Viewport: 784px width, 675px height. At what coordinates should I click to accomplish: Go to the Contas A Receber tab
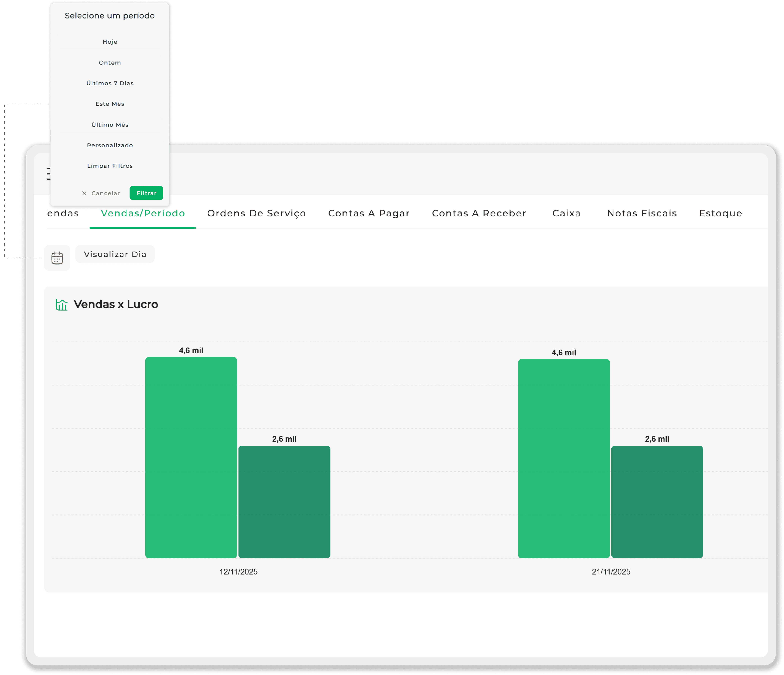(x=479, y=213)
